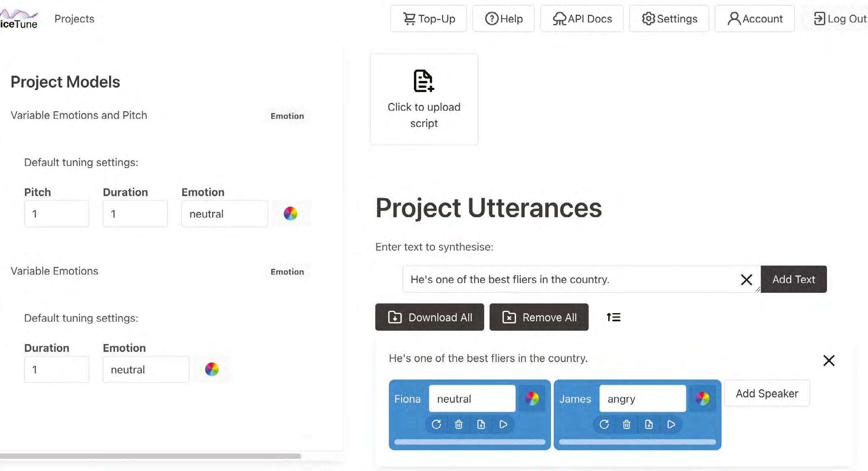The height and width of the screenshot is (471, 868).
Task: Open emotion color wheel for Fiona
Action: pyautogui.click(x=532, y=399)
